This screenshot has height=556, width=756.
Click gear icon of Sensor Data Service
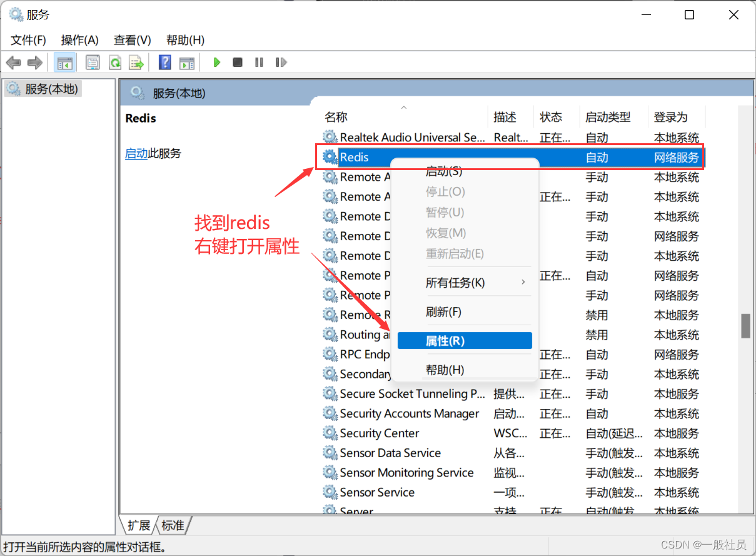tap(330, 453)
